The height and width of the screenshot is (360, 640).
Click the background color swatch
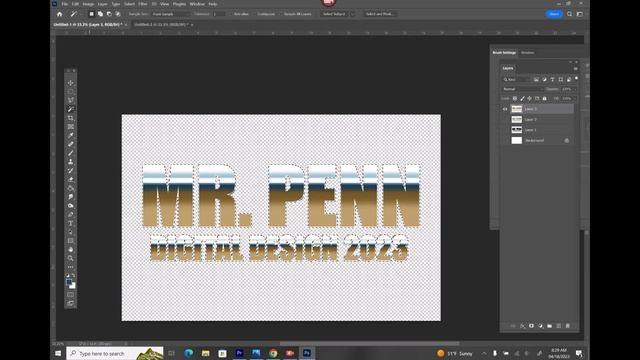[x=73, y=286]
